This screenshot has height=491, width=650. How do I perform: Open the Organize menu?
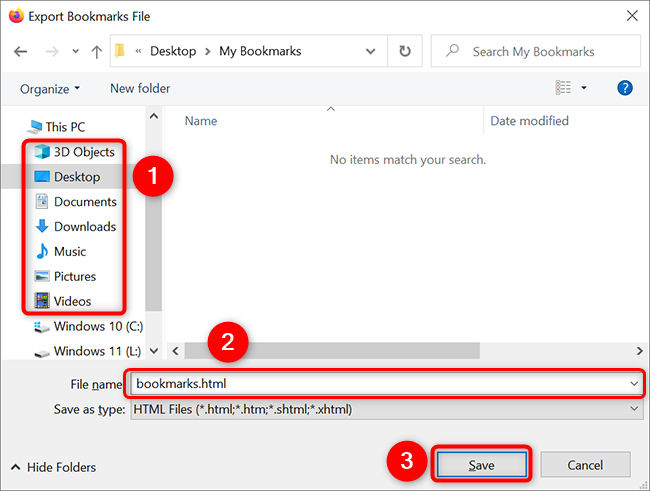pyautogui.click(x=50, y=89)
